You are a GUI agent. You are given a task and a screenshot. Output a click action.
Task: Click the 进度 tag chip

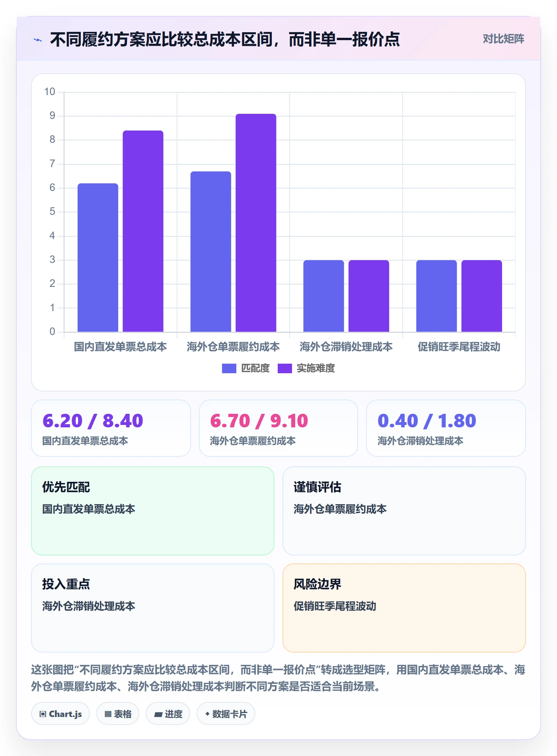point(168,714)
